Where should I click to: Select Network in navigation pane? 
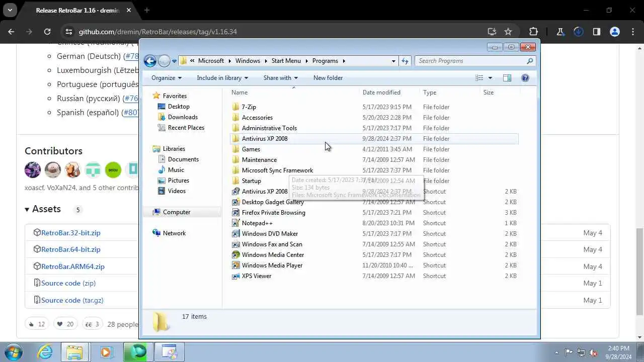[x=174, y=233]
